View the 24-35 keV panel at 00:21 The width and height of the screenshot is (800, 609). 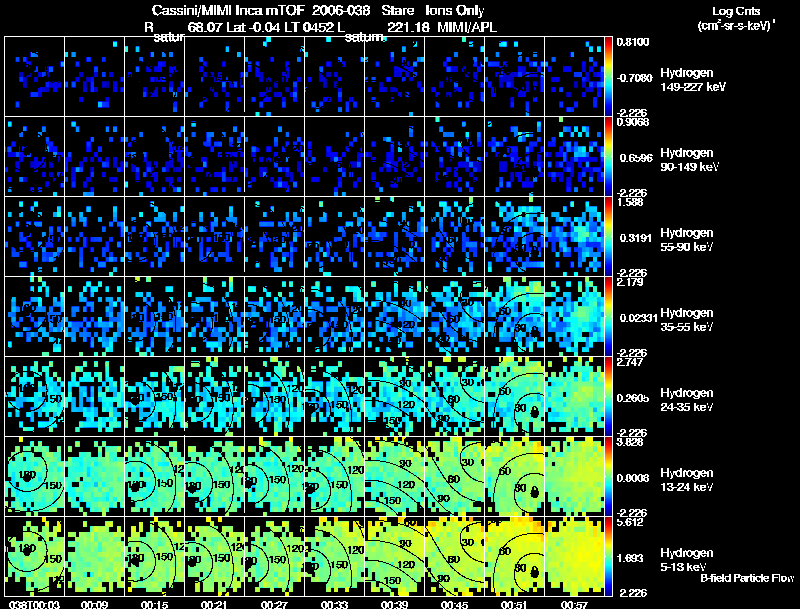point(214,396)
